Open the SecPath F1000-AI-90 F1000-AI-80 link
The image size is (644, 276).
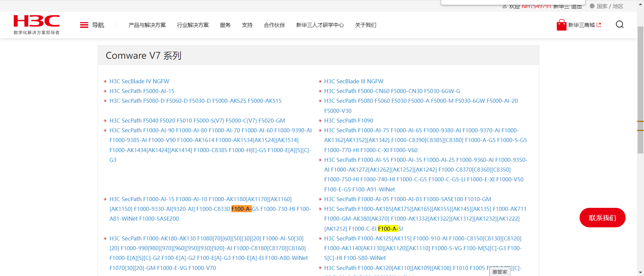(211, 145)
